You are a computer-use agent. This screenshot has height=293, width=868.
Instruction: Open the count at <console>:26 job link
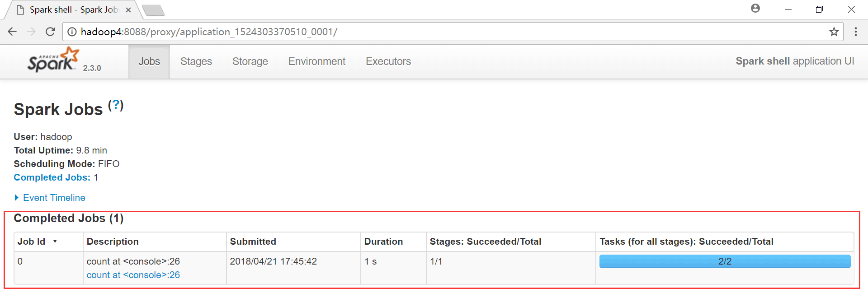[133, 275]
